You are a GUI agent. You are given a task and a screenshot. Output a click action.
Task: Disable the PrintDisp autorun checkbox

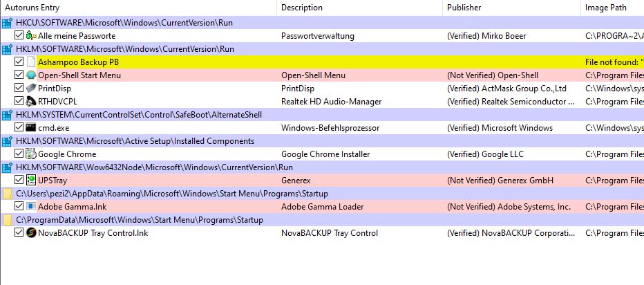(19, 88)
